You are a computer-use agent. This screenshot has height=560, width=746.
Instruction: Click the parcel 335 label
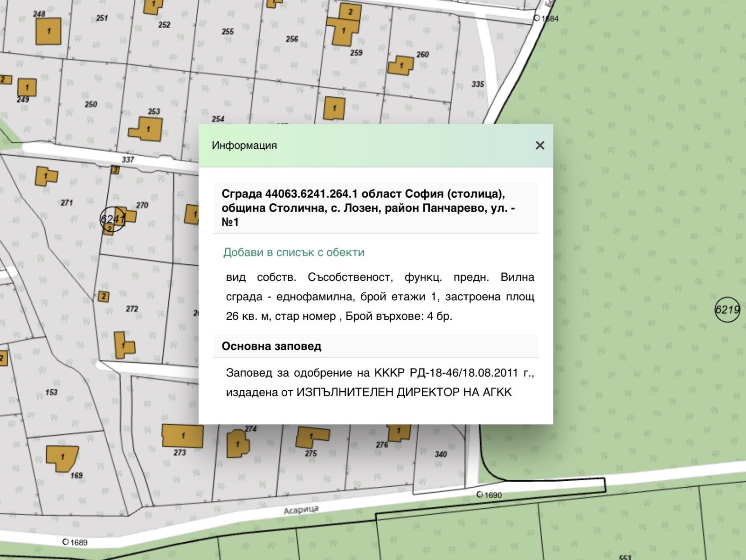pos(477,84)
